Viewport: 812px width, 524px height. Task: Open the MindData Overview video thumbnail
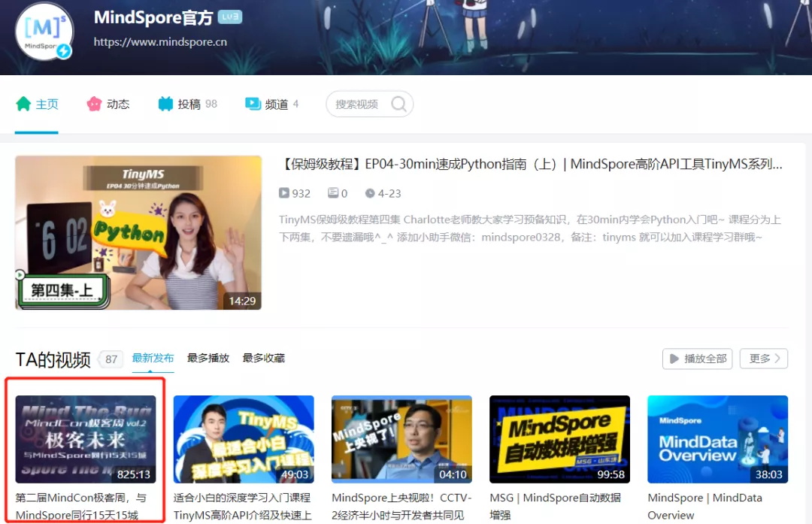point(717,439)
